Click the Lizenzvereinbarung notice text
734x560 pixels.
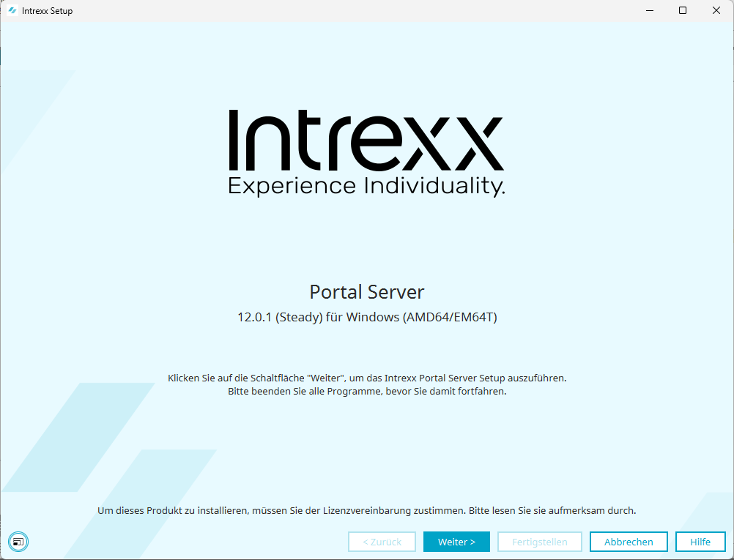366,510
